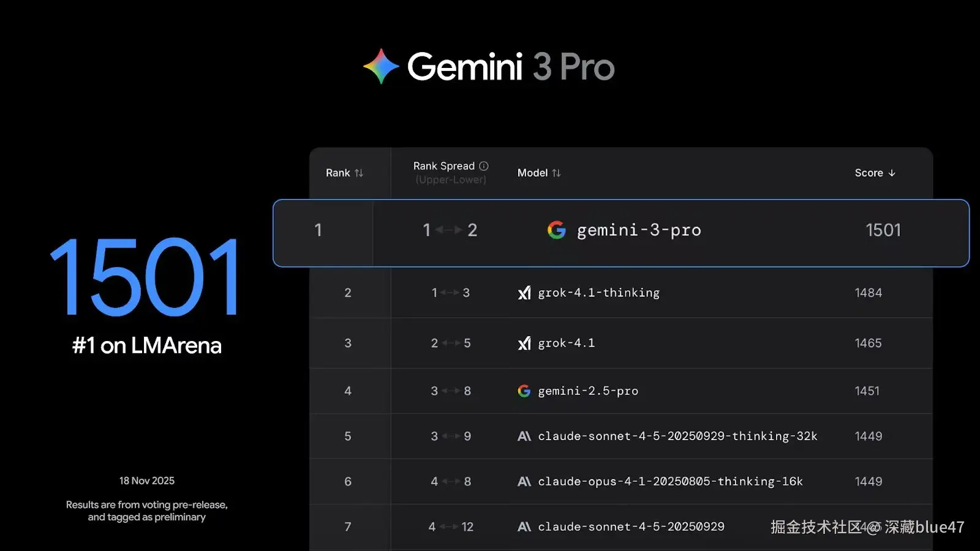The height and width of the screenshot is (551, 980).
Task: Click the Score column header label
Action: (x=869, y=173)
